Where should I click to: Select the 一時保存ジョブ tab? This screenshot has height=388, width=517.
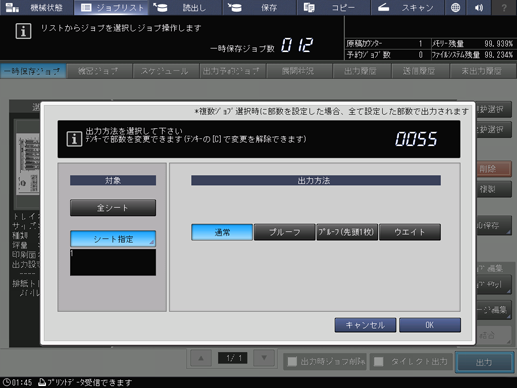click(33, 71)
